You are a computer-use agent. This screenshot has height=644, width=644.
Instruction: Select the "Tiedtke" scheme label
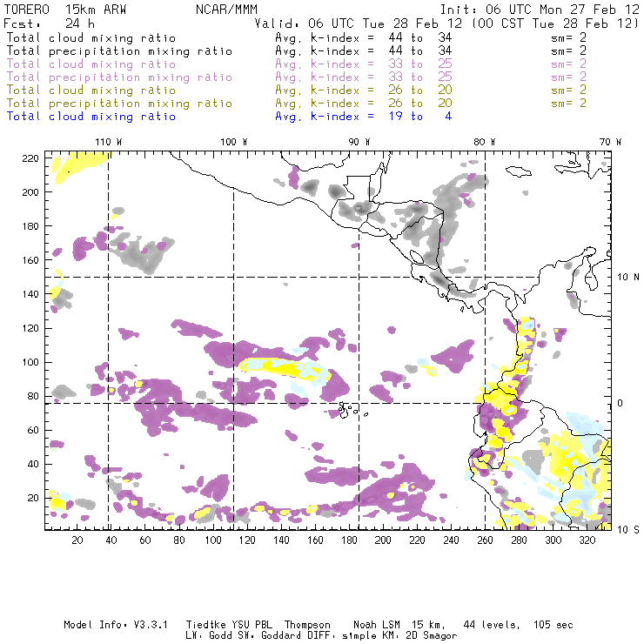click(x=205, y=625)
